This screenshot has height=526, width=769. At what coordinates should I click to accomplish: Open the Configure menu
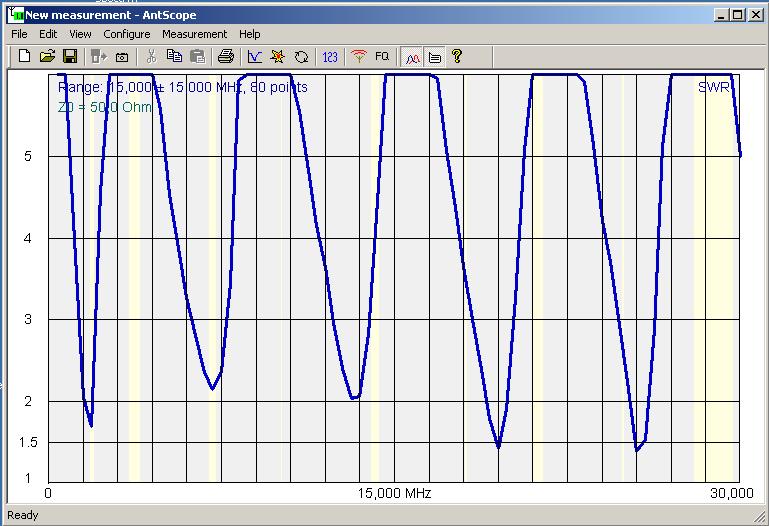[127, 34]
